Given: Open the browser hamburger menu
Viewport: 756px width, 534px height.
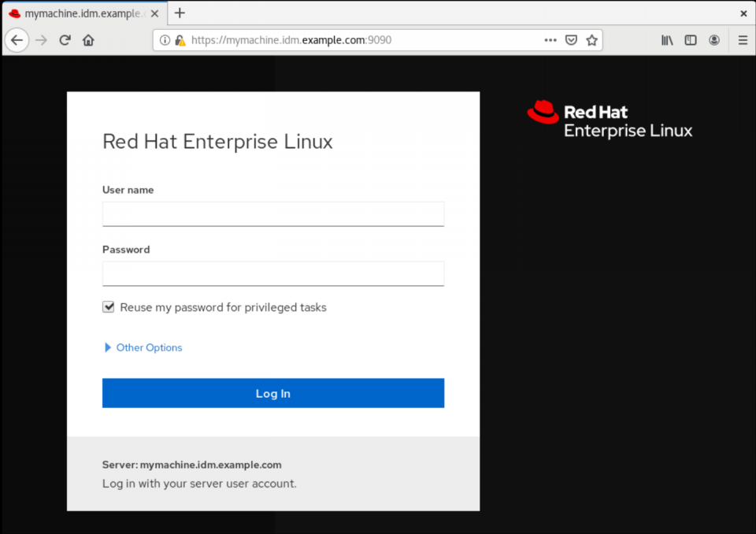Looking at the screenshot, I should [x=743, y=40].
